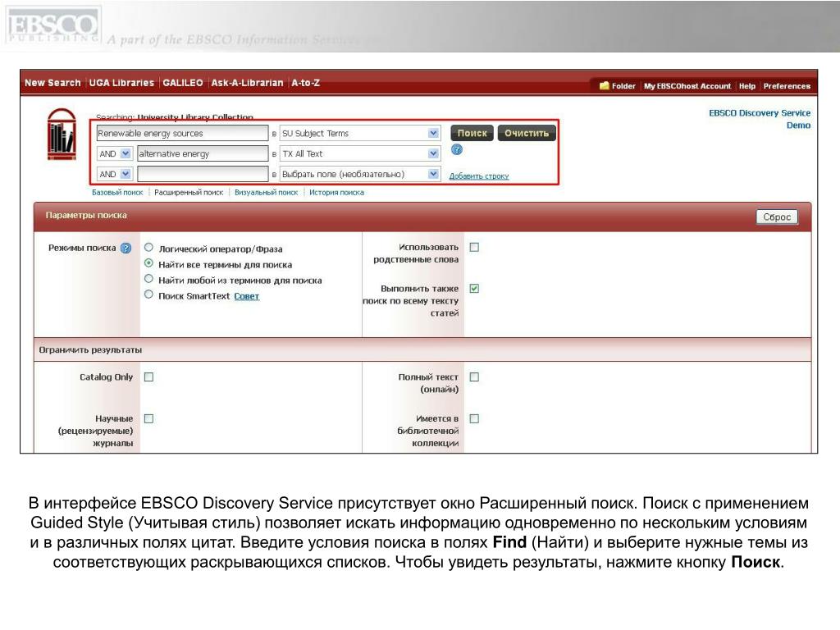Open the Help menu item

[x=746, y=85]
